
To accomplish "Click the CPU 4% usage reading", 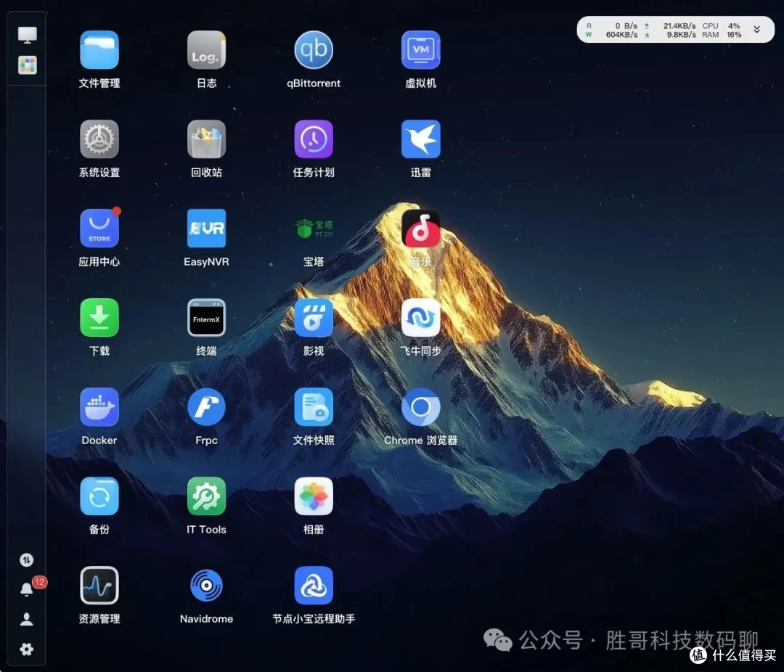I will 721,25.
